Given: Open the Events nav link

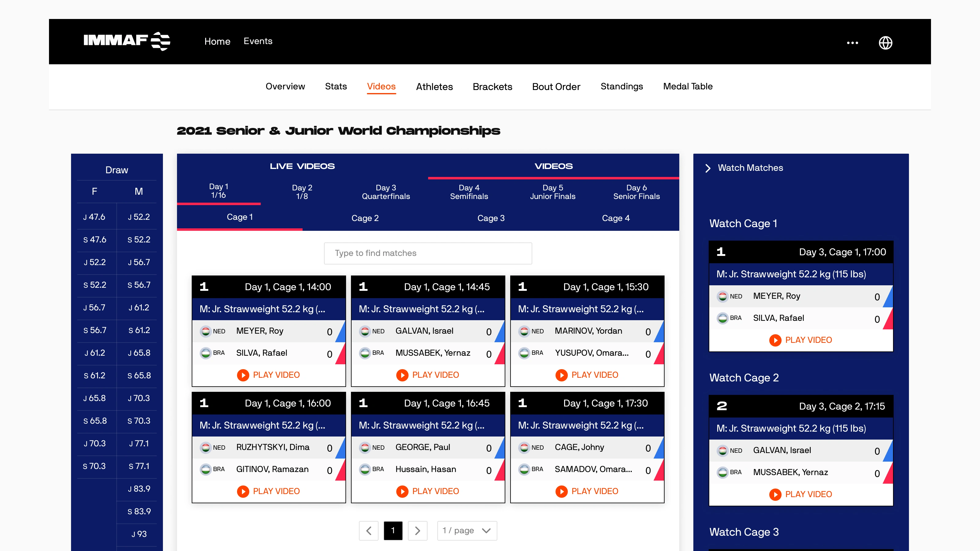Looking at the screenshot, I should (258, 41).
